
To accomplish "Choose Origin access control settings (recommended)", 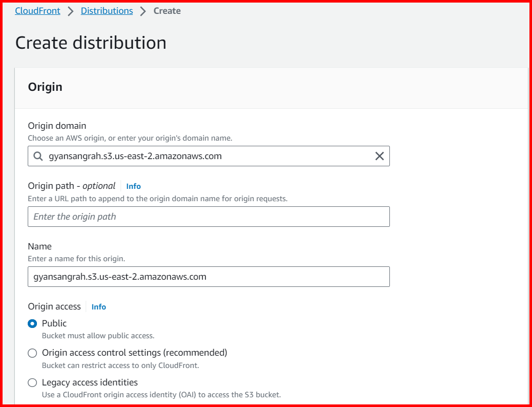I will 32,353.
